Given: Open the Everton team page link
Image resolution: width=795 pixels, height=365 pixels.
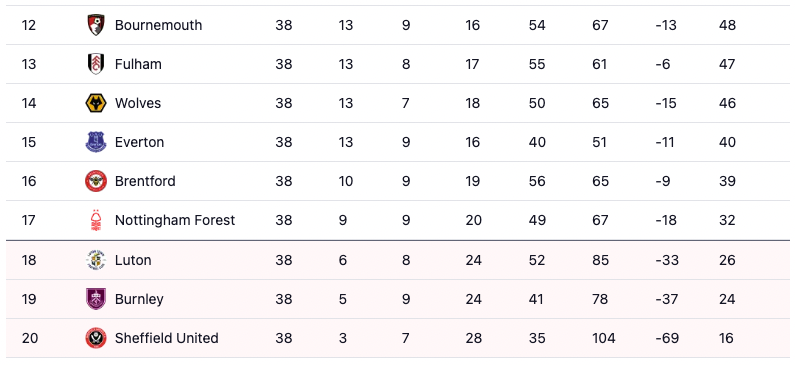Looking at the screenshot, I should pyautogui.click(x=139, y=142).
